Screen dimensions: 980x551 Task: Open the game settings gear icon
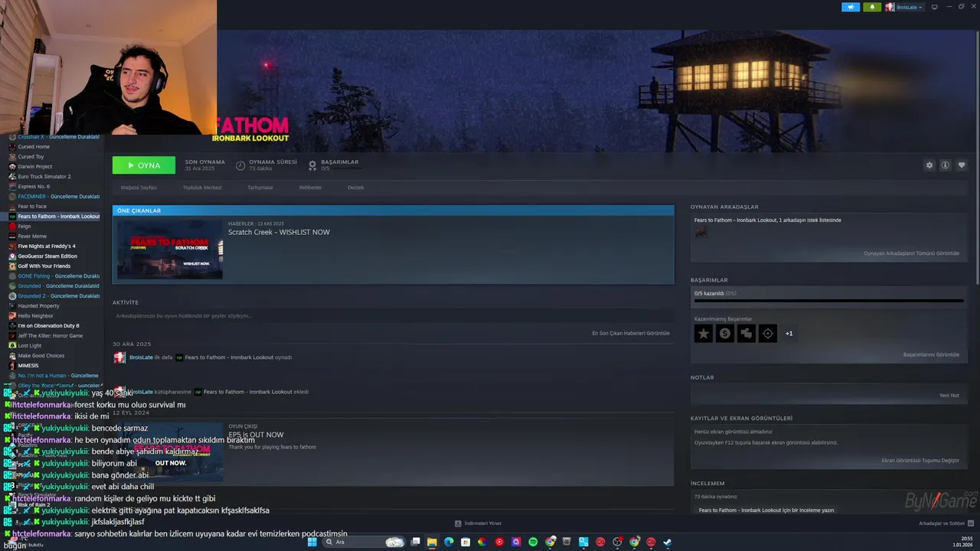[929, 165]
